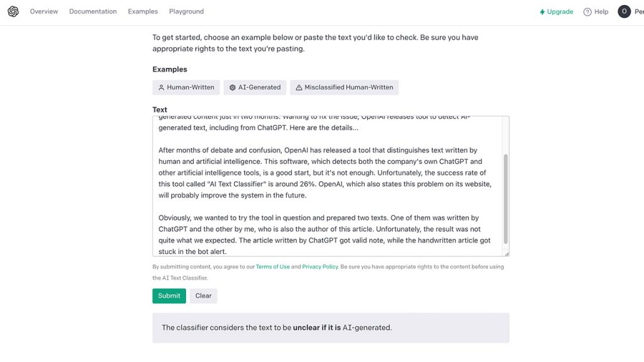The width and height of the screenshot is (644, 362).
Task: Clear the text input
Action: click(x=203, y=295)
